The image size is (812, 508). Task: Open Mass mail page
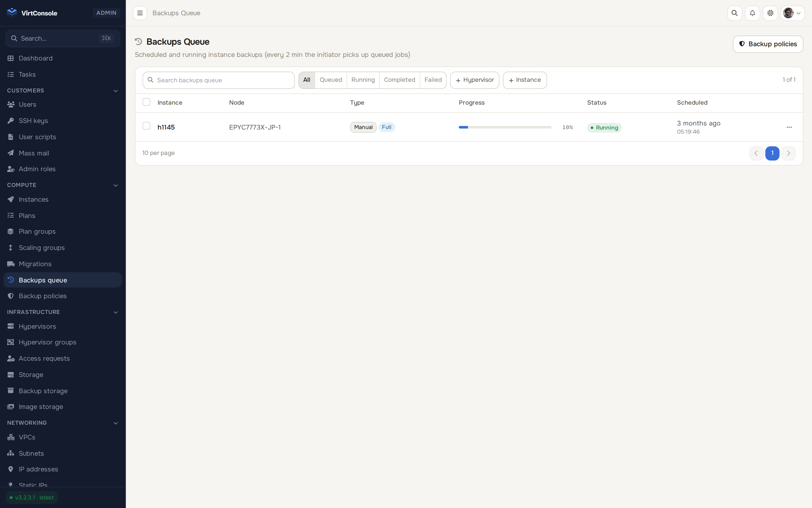(63, 153)
